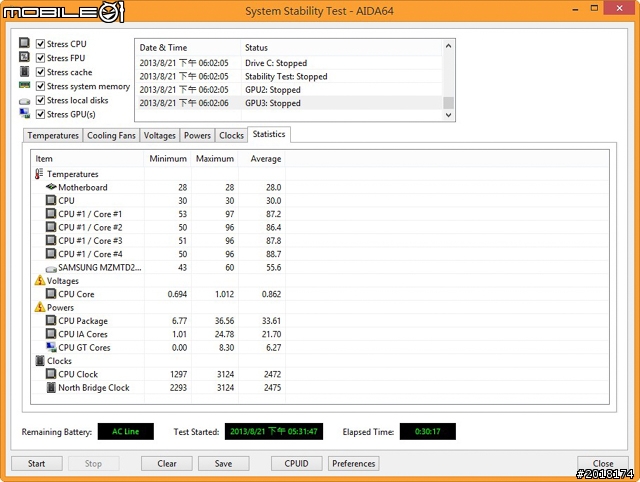
Task: Disable the Stress cache checkbox
Action: point(40,72)
